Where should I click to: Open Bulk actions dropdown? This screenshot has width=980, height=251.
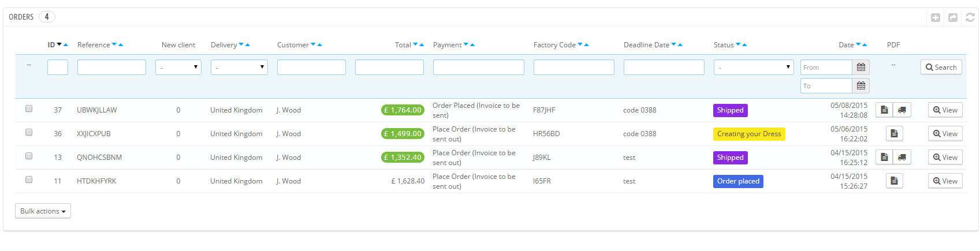(x=43, y=211)
